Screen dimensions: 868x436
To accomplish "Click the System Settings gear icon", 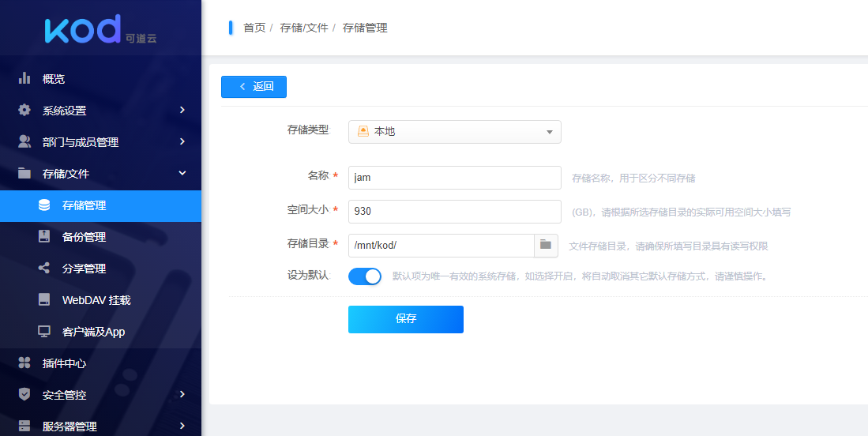I will point(24,111).
